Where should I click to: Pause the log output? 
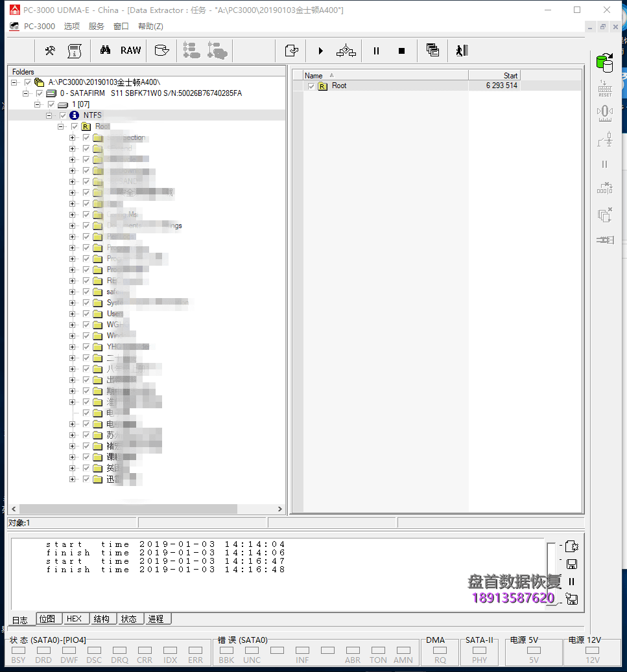572,581
